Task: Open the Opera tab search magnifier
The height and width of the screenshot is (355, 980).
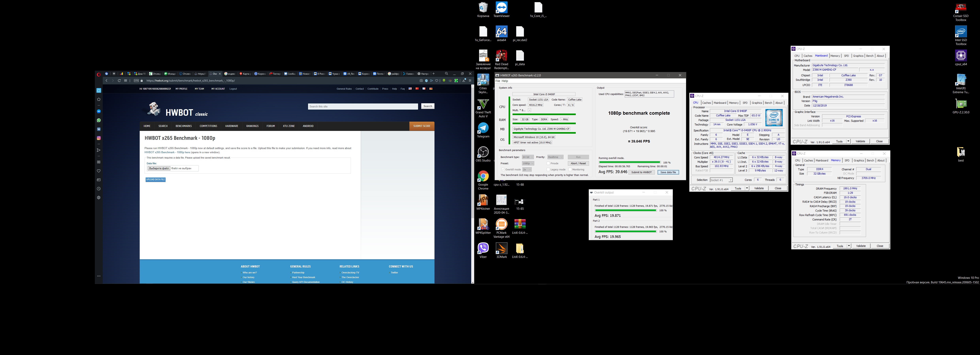Action: tap(447, 73)
